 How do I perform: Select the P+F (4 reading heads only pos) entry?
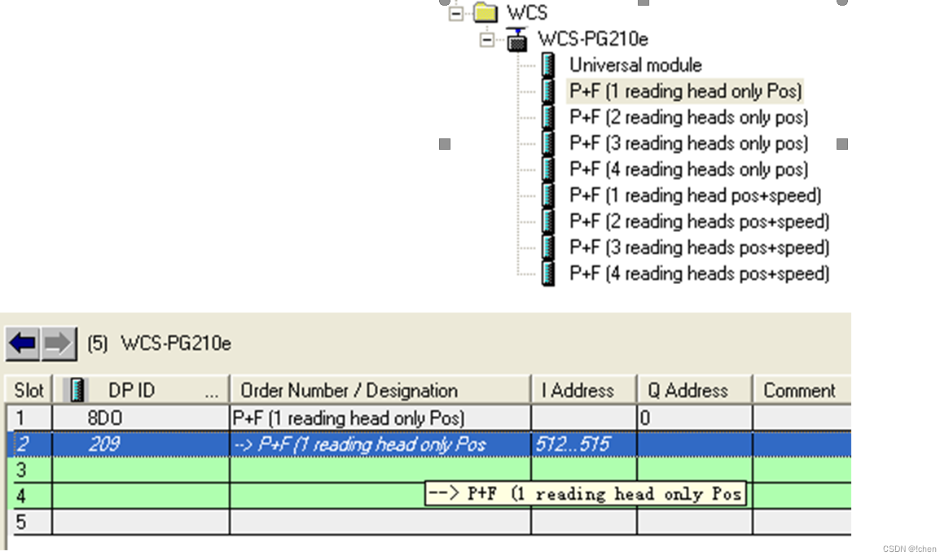688,169
